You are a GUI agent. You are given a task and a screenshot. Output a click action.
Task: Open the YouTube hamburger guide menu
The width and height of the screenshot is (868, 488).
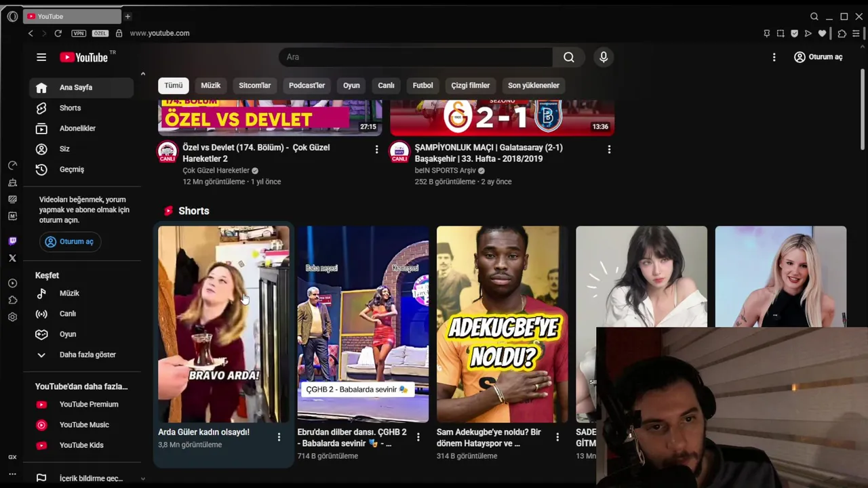click(x=41, y=58)
